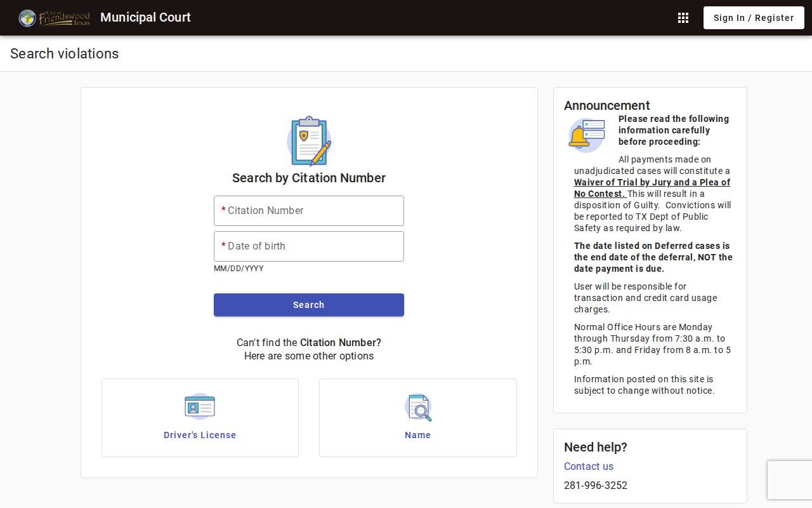Viewport: 812px width, 508px height.
Task: Click the Need help? heading
Action: pos(596,447)
